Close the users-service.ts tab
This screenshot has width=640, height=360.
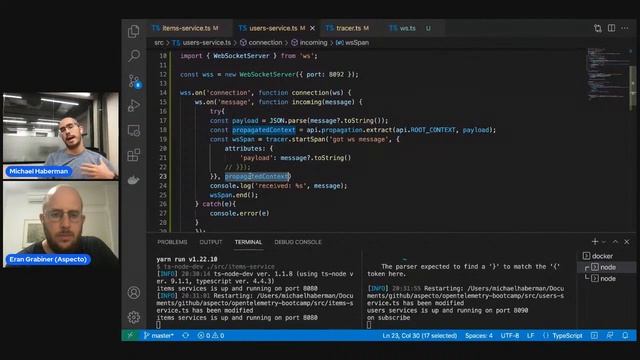(x=312, y=28)
